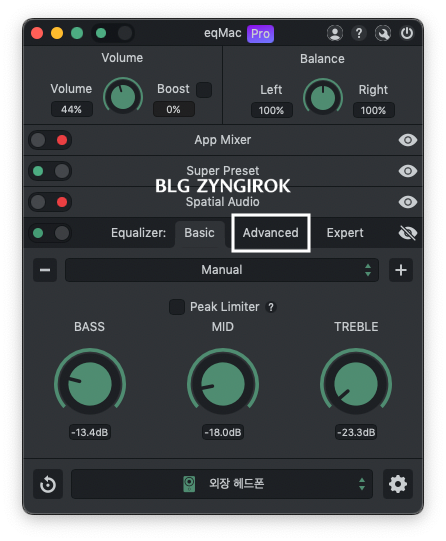Click the purple Pro badge

point(260,34)
